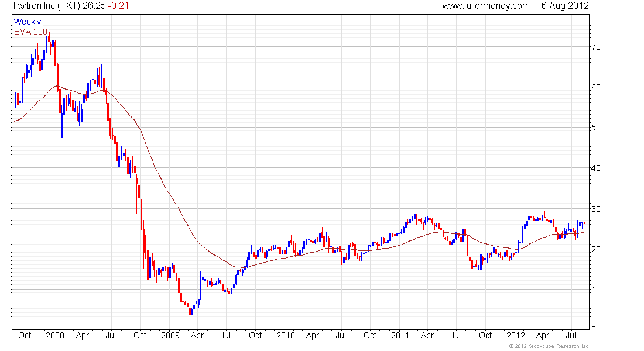Click the Stockcube Research Ltd copyright text
This screenshot has width=644, height=351.
549,346
